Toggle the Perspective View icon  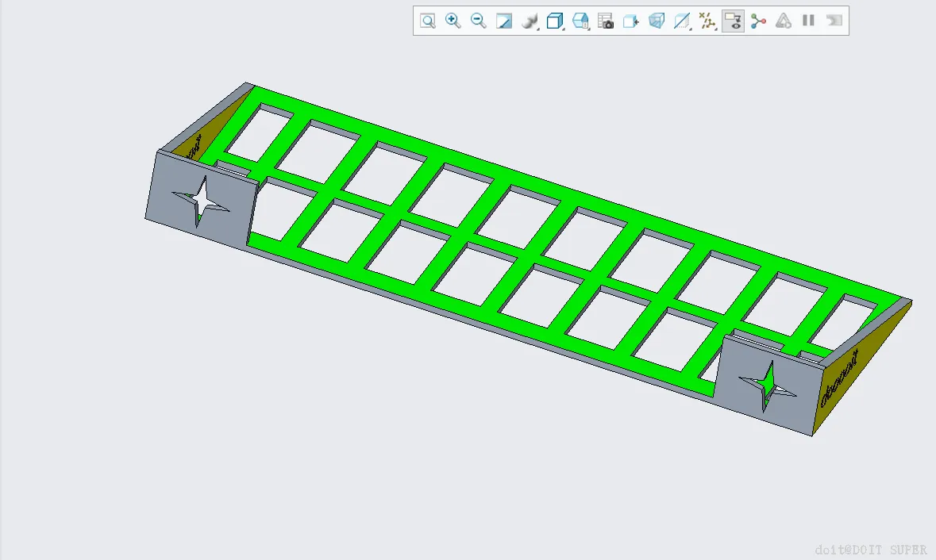(657, 21)
